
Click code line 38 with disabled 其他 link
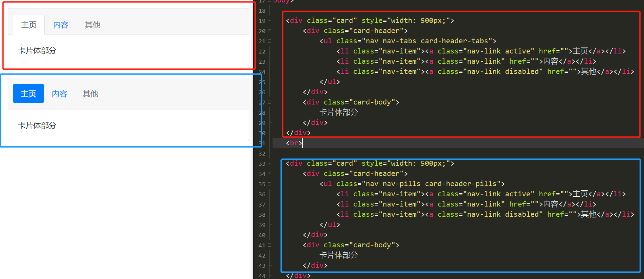coord(485,214)
